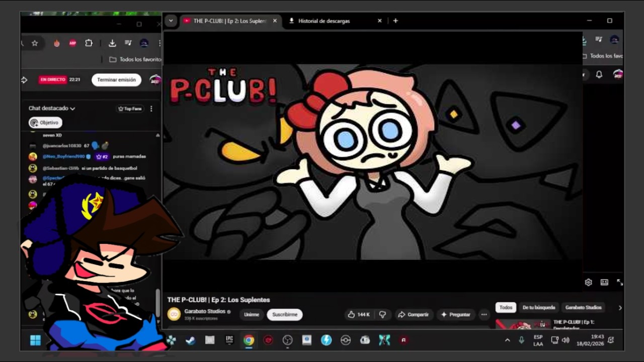Switch player to theater mode
This screenshot has height=362, width=644.
tap(604, 283)
